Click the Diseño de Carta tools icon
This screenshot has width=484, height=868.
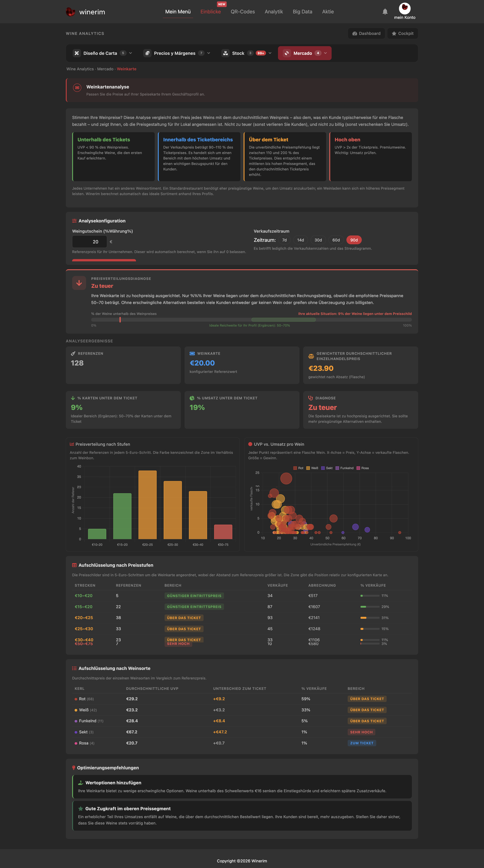click(77, 53)
